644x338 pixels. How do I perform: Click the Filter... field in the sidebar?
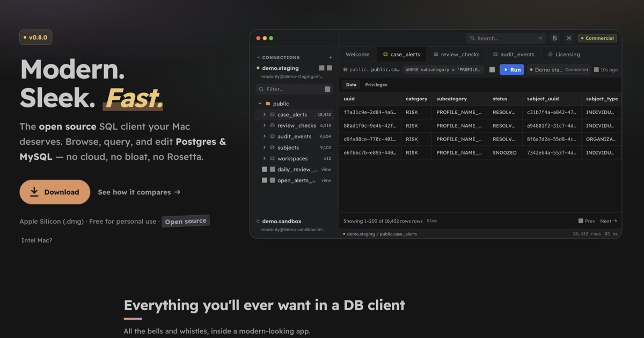[x=294, y=89]
